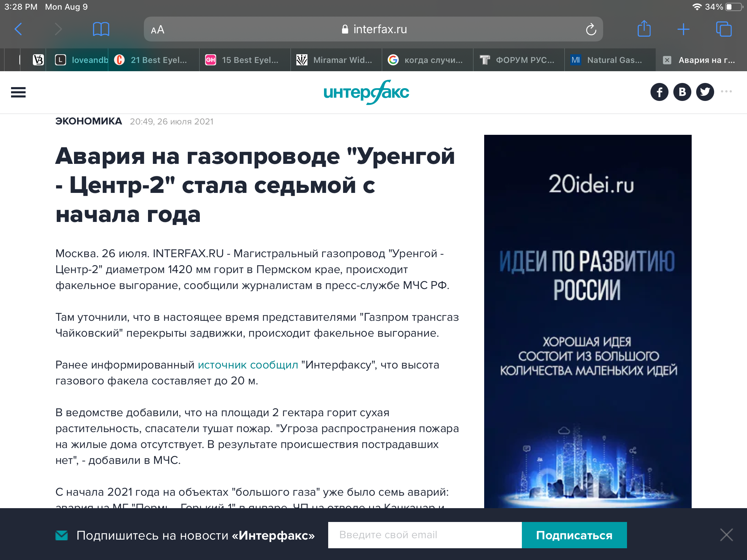Switch to the Miramar Wid... tab

point(336,60)
